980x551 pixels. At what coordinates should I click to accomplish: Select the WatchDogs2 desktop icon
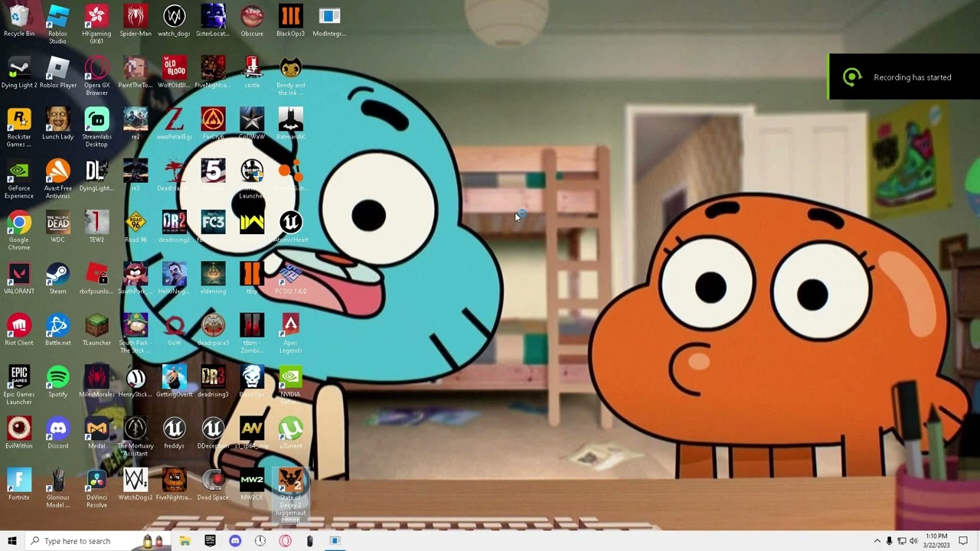(136, 484)
